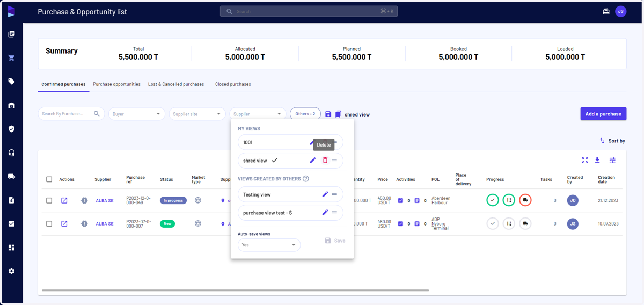Switch to Confirmed purchases tab
Viewport: 644px width, 305px height.
tap(63, 84)
